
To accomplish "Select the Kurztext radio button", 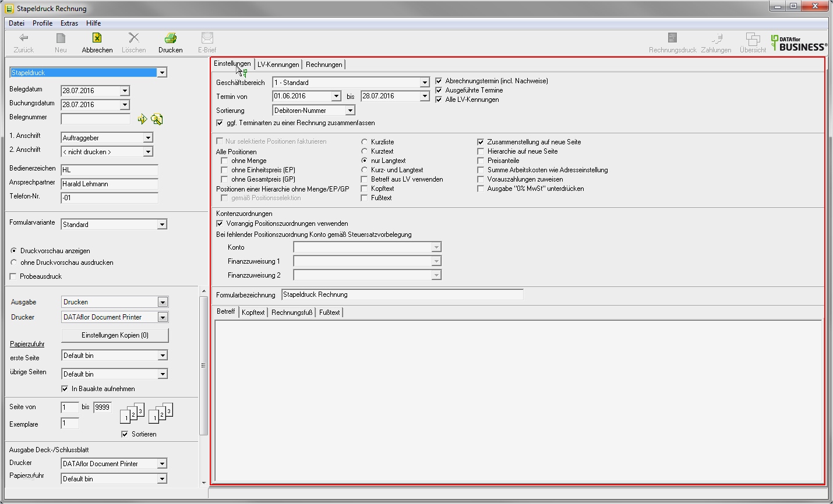I will 364,151.
